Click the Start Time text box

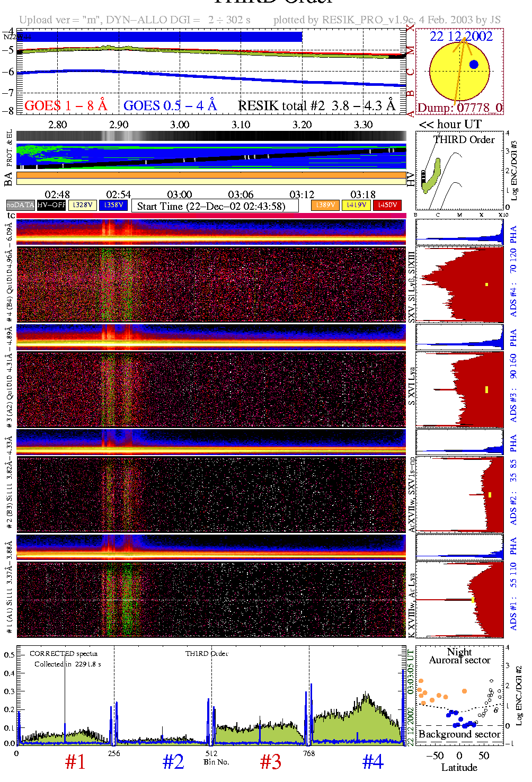pos(215,206)
